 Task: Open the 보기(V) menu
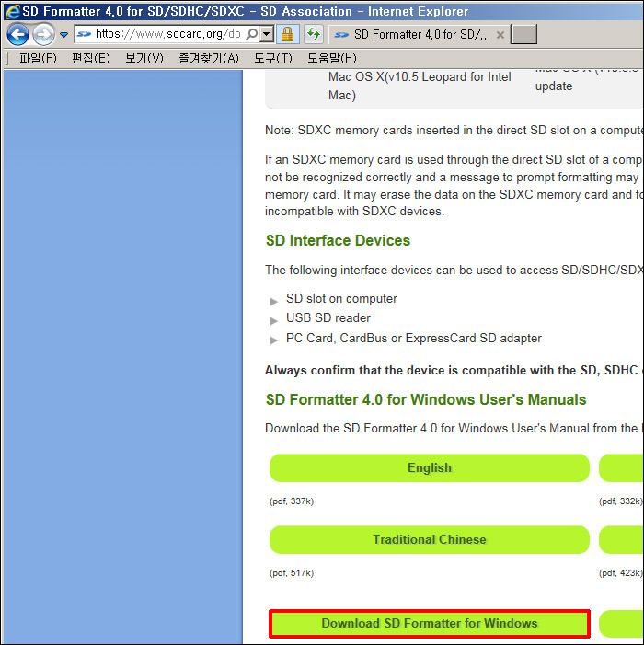coord(144,58)
